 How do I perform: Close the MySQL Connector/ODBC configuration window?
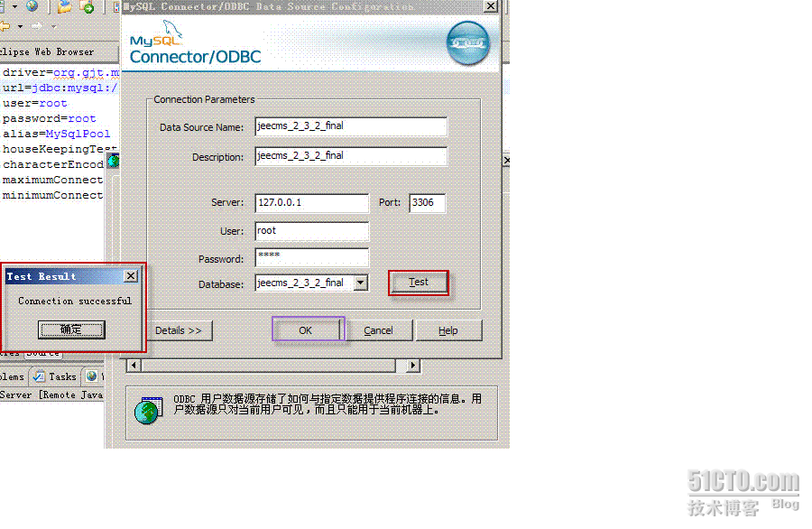point(491,6)
